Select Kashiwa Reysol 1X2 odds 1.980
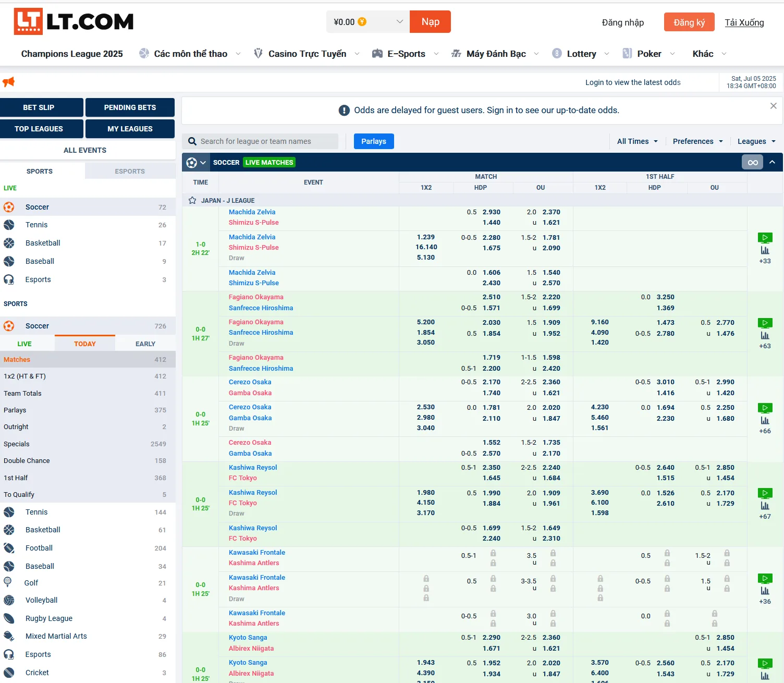The width and height of the screenshot is (784, 683). [x=426, y=493]
